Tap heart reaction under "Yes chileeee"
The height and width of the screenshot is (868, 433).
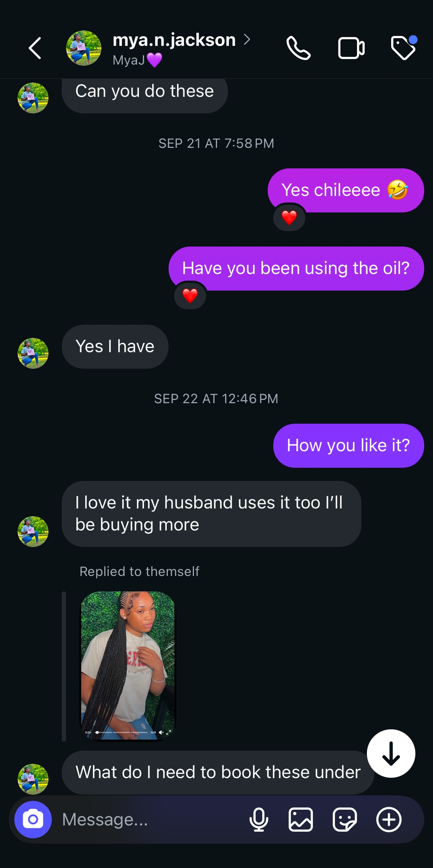[x=289, y=218]
